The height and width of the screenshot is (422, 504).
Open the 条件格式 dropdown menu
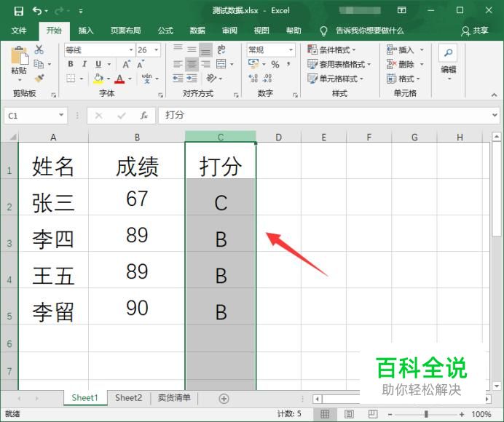[x=338, y=50]
